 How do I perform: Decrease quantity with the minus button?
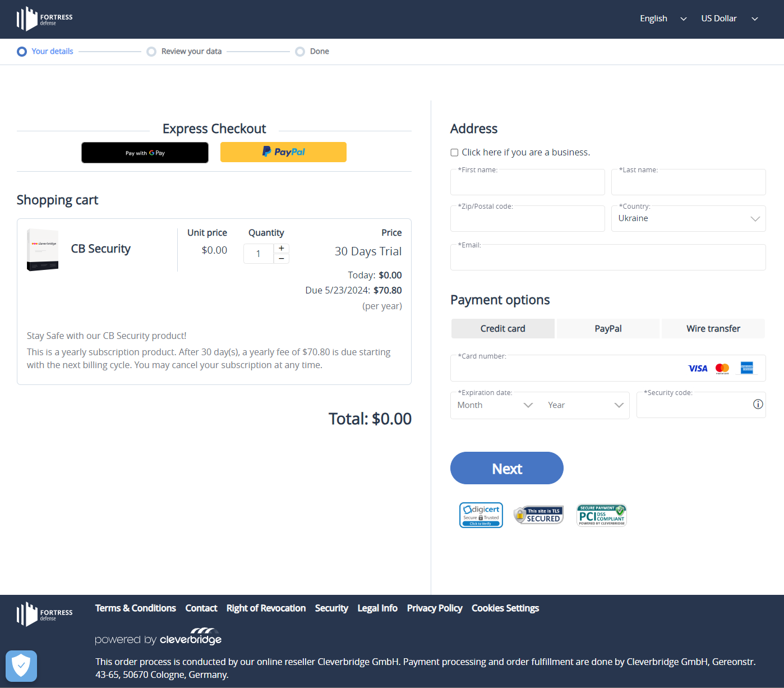282,258
